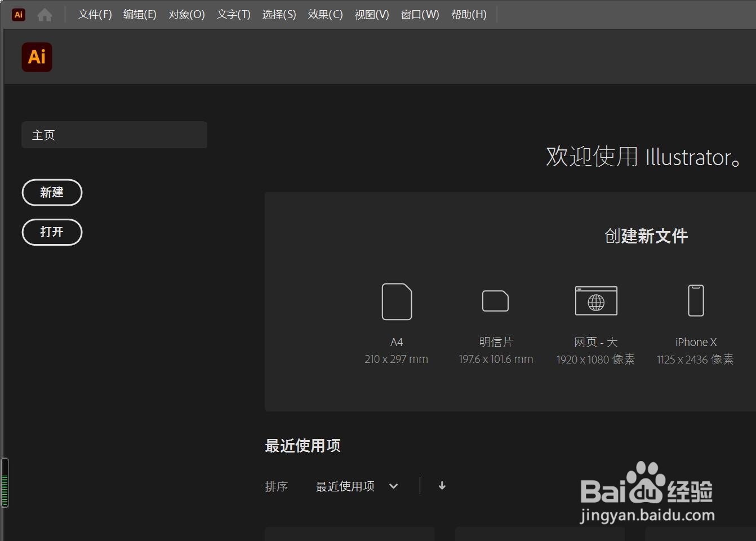Click the 197.6 x 101.6 mm size text
Image resolution: width=756 pixels, height=541 pixels.
coord(496,359)
